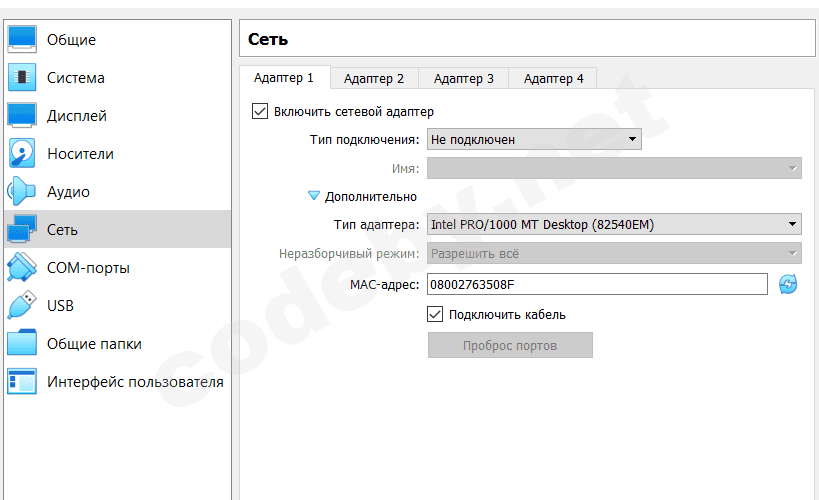Click the Проброс портов button
The height and width of the screenshot is (500, 819).
coord(510,345)
